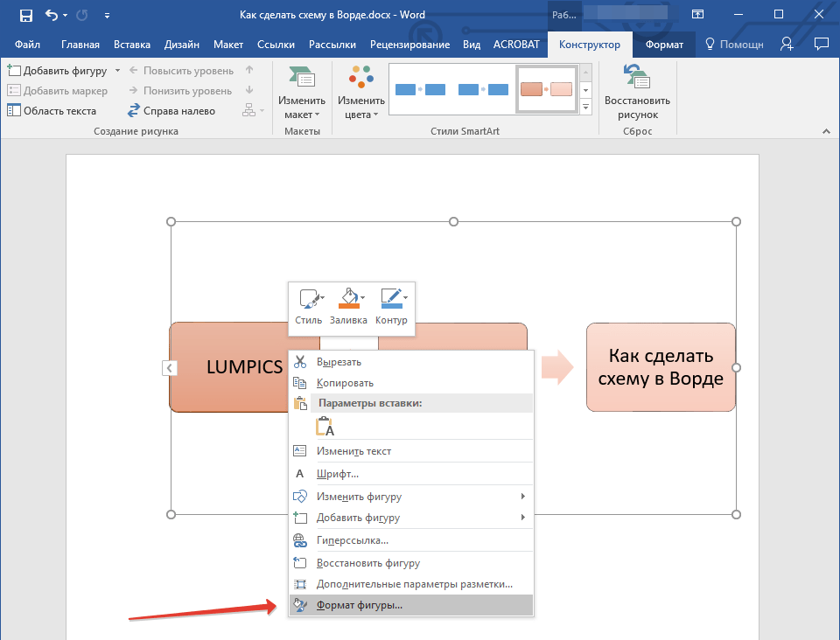This screenshot has width=840, height=640.
Task: Click Гиперссылка in context menu
Action: pyautogui.click(x=353, y=540)
